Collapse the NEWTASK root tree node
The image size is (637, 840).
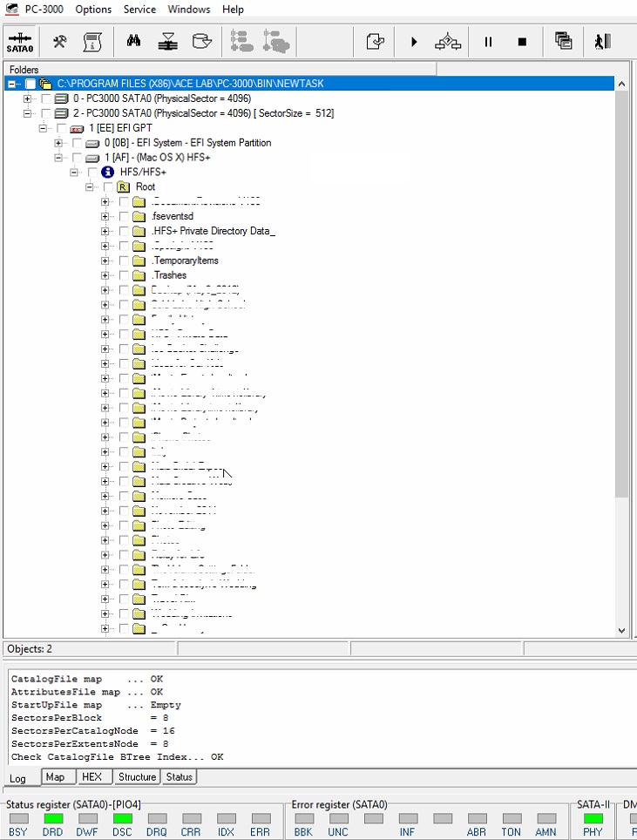tap(12, 85)
